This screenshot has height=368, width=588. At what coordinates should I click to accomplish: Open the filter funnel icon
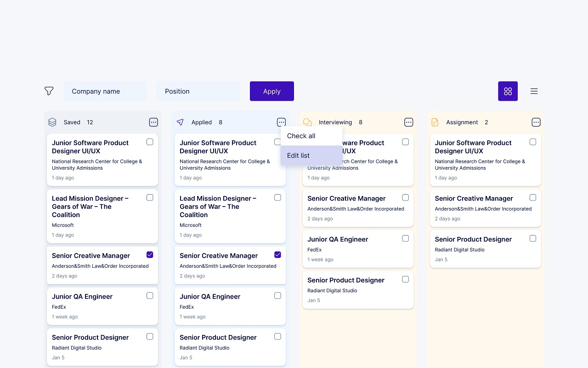click(49, 91)
